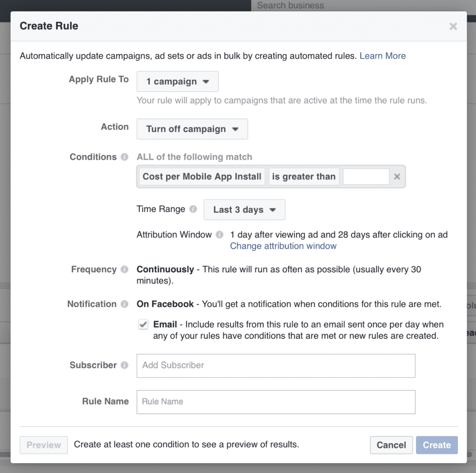Expand the Turn off campaign action dropdown
Image resolution: width=476 pixels, height=473 pixels.
point(192,129)
